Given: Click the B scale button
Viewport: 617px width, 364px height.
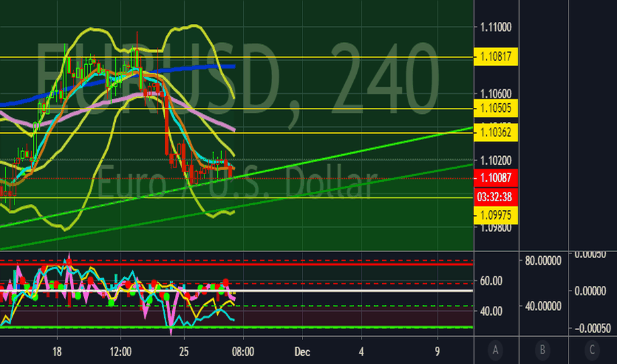Looking at the screenshot, I should click(543, 349).
